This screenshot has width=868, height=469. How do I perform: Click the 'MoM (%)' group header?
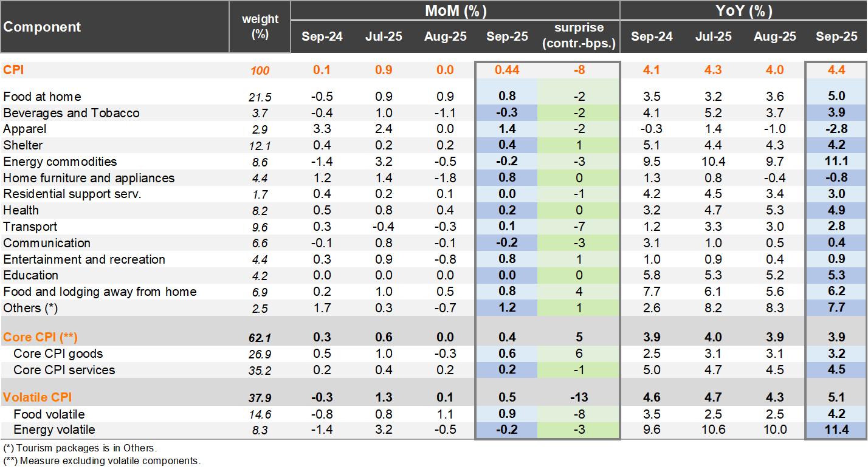pyautogui.click(x=455, y=11)
